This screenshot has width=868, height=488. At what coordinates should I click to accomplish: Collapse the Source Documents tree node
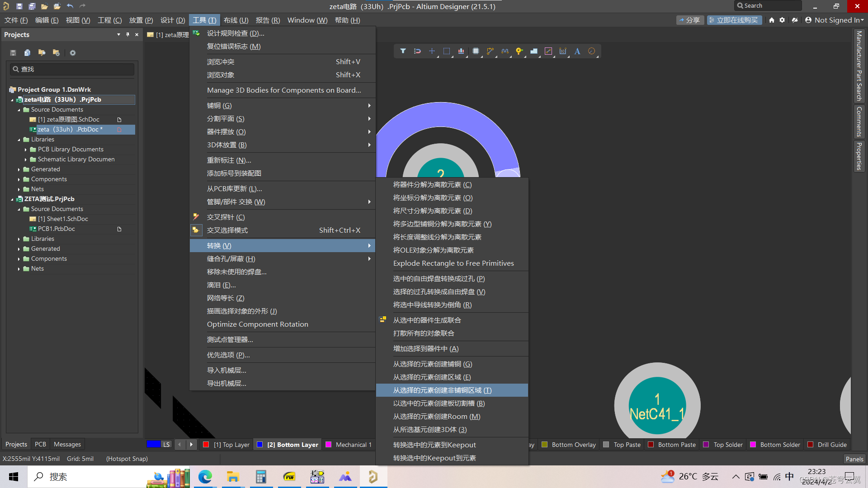point(19,109)
